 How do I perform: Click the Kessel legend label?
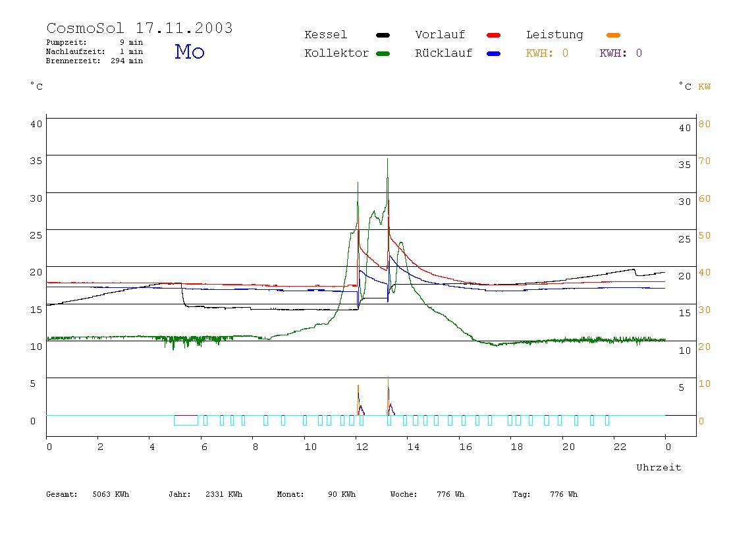coord(325,35)
